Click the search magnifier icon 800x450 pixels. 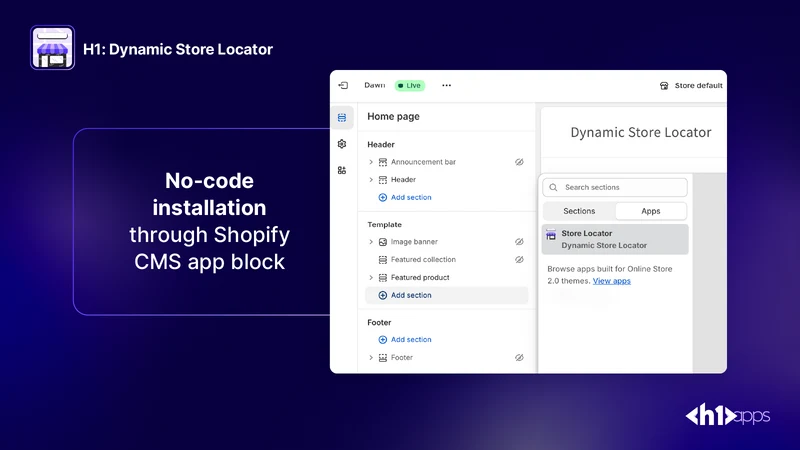point(553,187)
